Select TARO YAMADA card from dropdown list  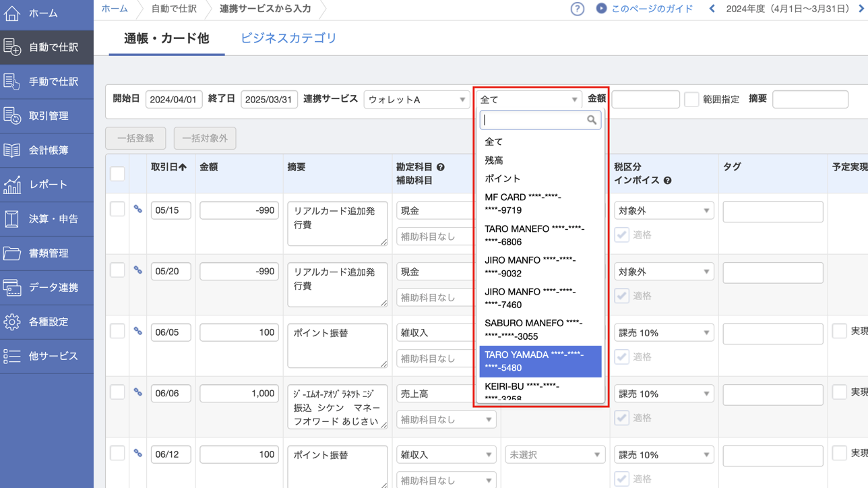pos(540,361)
